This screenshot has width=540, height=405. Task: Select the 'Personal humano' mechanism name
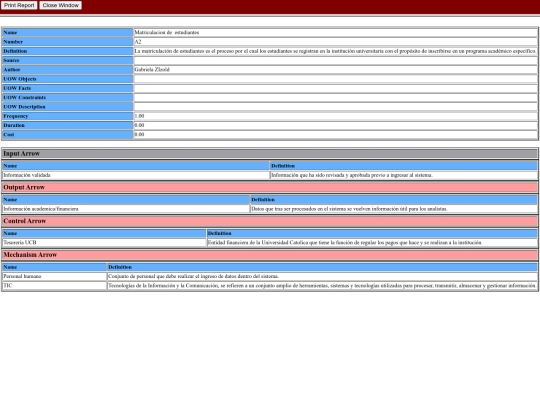pos(22,276)
